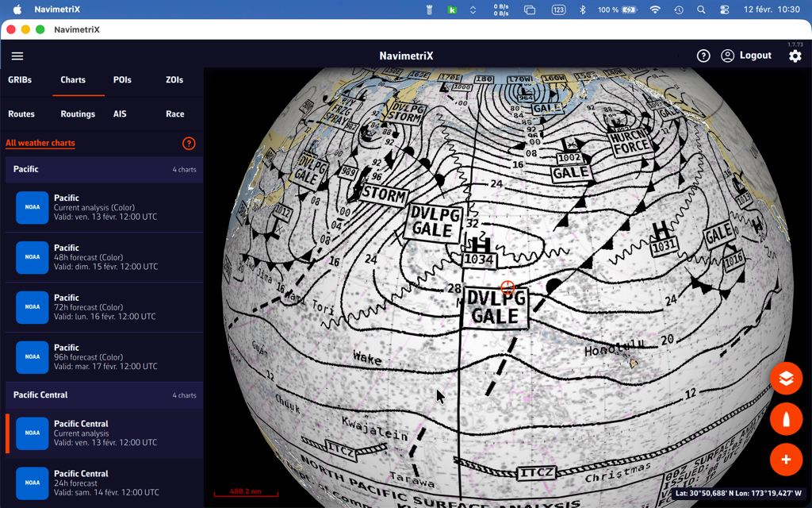Open settings gear icon
Viewport: 812px width, 508px height.
pyautogui.click(x=795, y=56)
